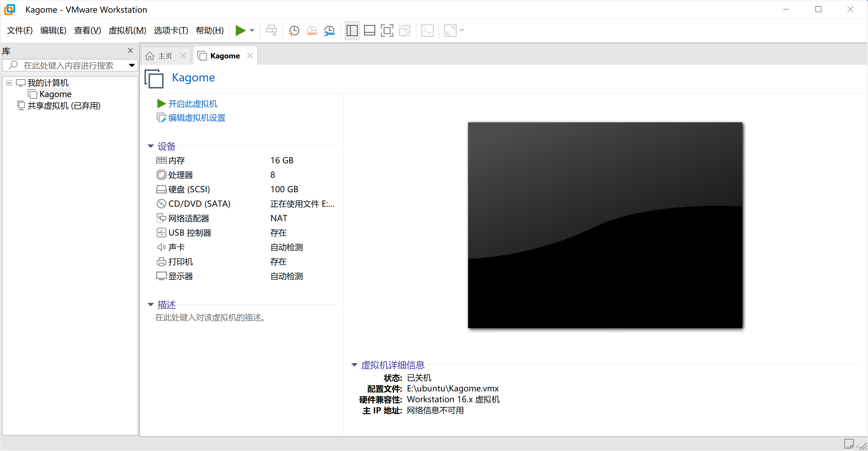Click the VMware Workstation title bar logo

pos(10,9)
